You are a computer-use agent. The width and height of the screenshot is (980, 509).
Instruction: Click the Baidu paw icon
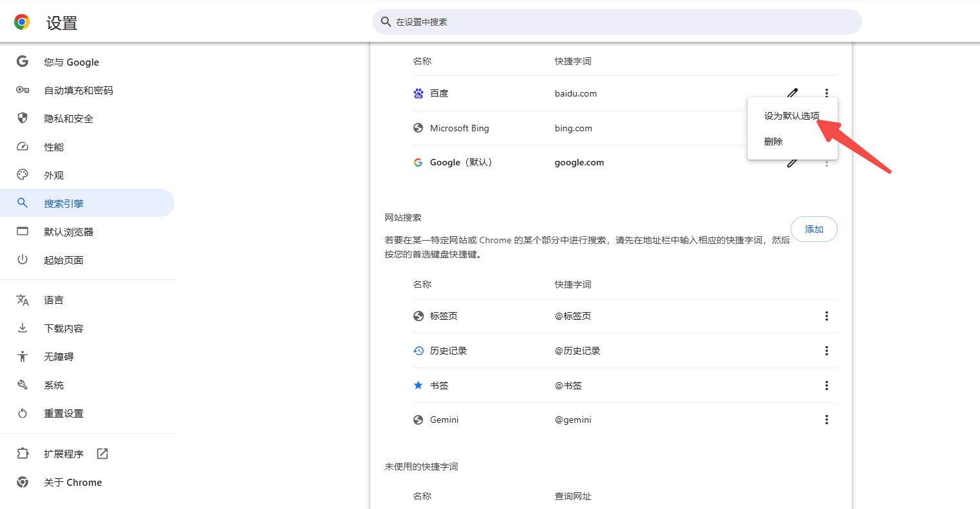419,93
